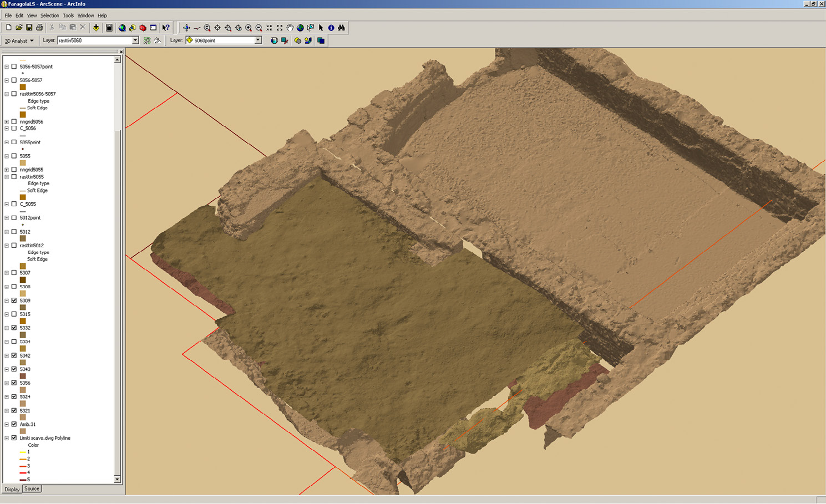The height and width of the screenshot is (504, 826).
Task: Click the 5343 layer color swatch
Action: tap(23, 376)
